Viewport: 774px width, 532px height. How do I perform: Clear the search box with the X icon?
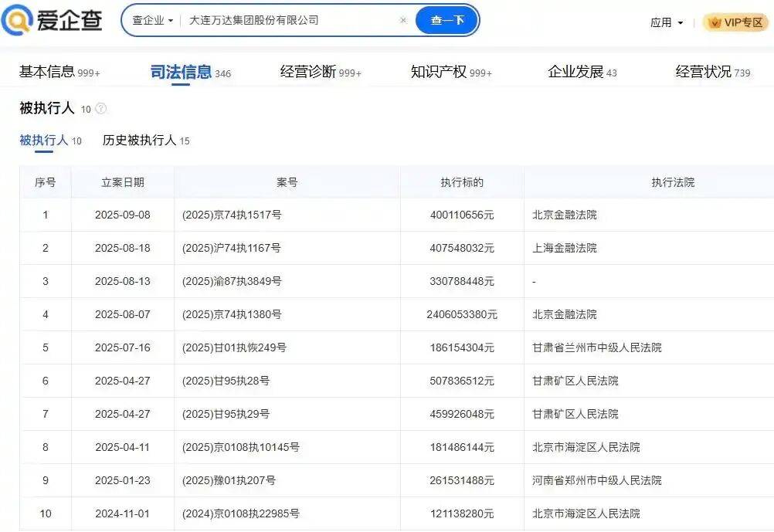[403, 20]
